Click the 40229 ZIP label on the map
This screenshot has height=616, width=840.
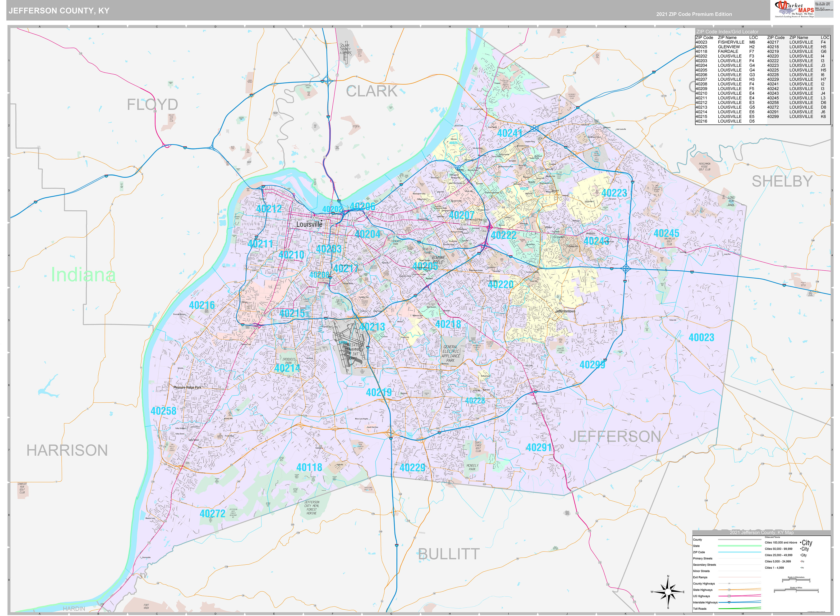412,468
